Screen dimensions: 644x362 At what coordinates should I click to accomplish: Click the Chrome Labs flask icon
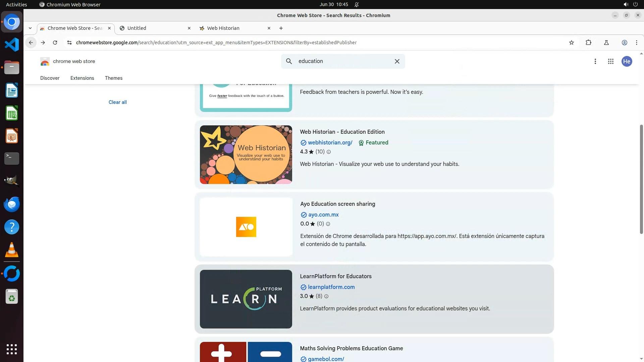pyautogui.click(x=606, y=43)
